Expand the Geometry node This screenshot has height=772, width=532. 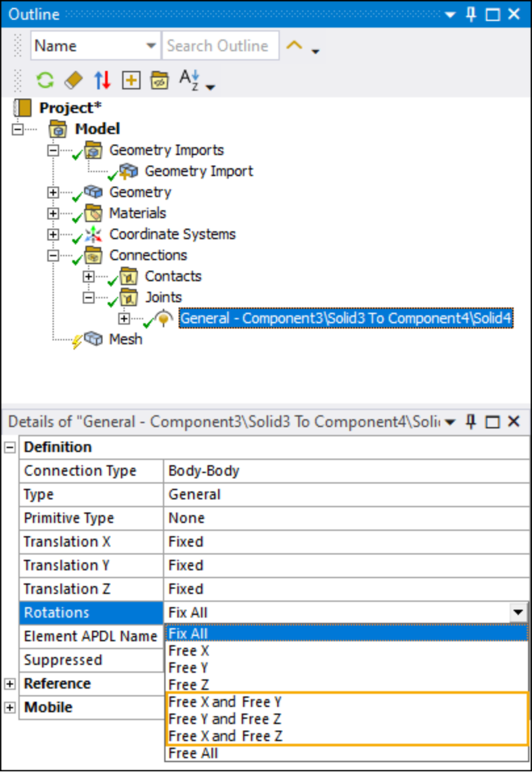click(x=53, y=193)
